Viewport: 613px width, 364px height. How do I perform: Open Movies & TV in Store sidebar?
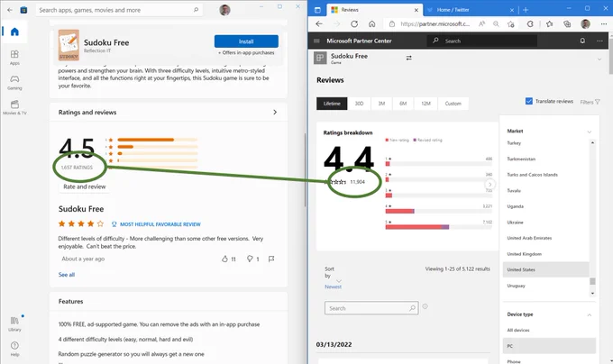14,107
